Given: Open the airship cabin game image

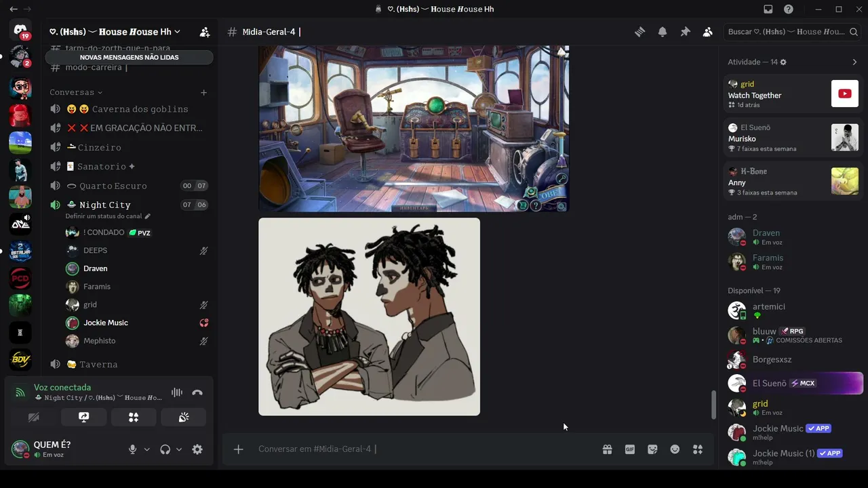Looking at the screenshot, I should pos(414,129).
